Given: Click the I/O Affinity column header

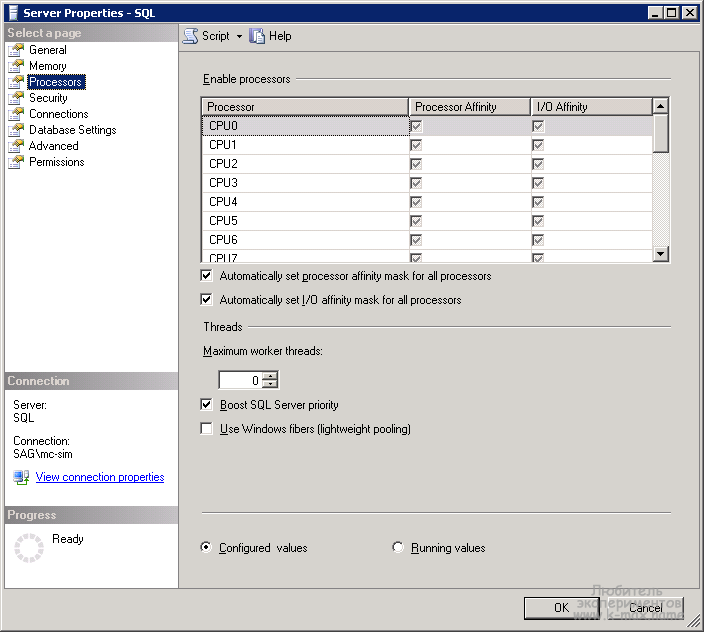Looking at the screenshot, I should pyautogui.click(x=592, y=107).
